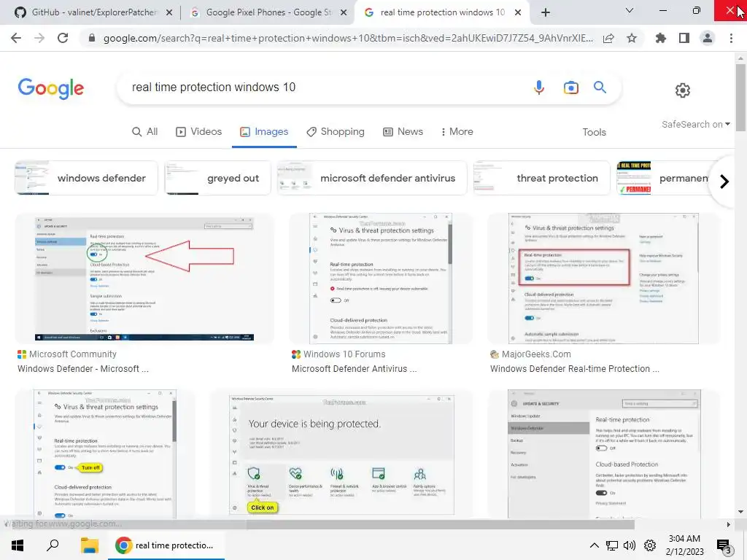This screenshot has height=560, width=747.
Task: Switch to GitHub ExplorerPatcher tab
Action: tap(94, 12)
